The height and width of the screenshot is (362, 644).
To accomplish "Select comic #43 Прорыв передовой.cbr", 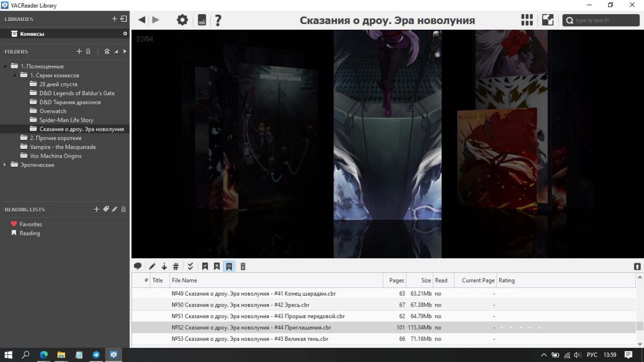I will click(383, 316).
